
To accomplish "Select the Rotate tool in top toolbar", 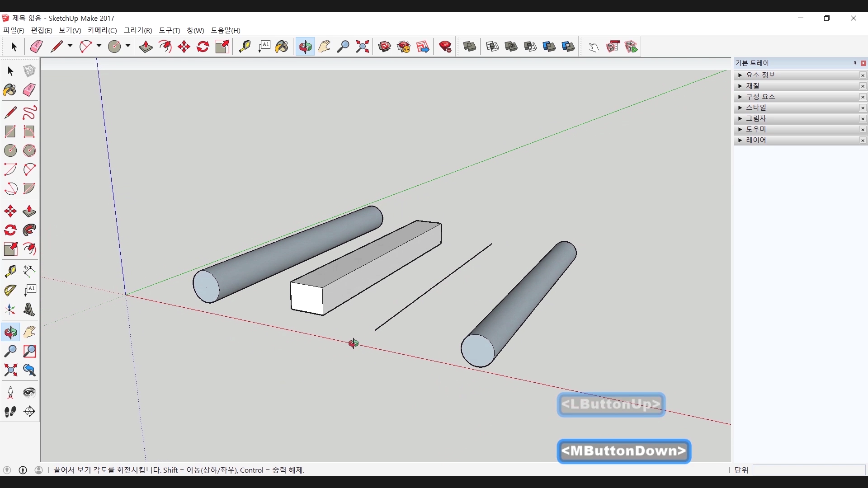I will [x=203, y=47].
